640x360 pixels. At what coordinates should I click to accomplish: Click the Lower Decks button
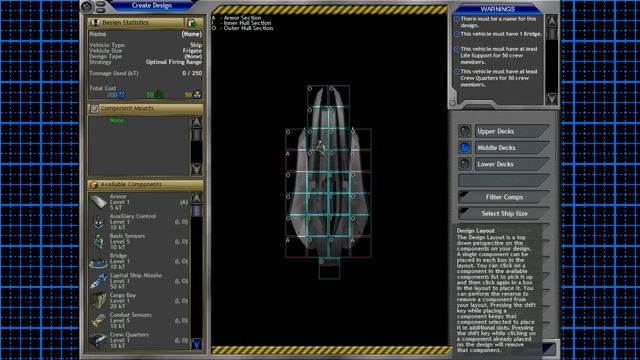pyautogui.click(x=512, y=164)
